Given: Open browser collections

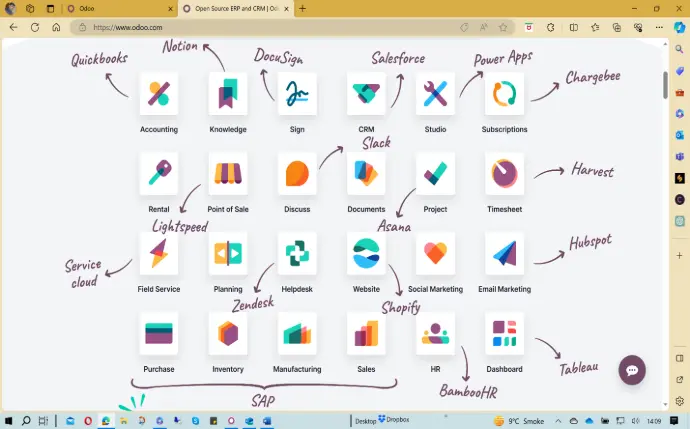Looking at the screenshot, I should pos(617,27).
